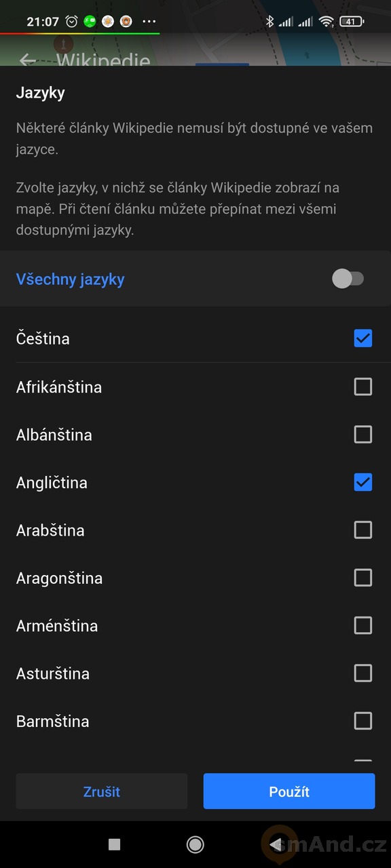Image resolution: width=391 pixels, height=868 pixels.
Task: Tap Android back navigation triangle
Action: point(276,844)
